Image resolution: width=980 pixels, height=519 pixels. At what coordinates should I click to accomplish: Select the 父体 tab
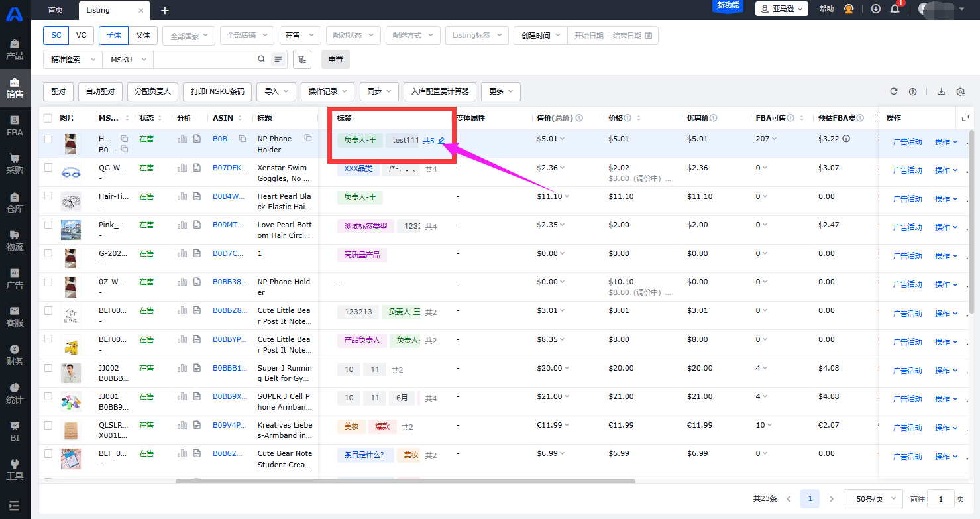coord(142,36)
